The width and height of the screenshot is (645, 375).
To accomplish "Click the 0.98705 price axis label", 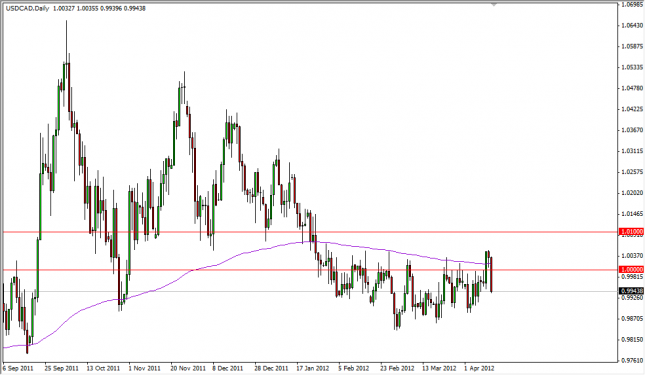I will point(632,319).
